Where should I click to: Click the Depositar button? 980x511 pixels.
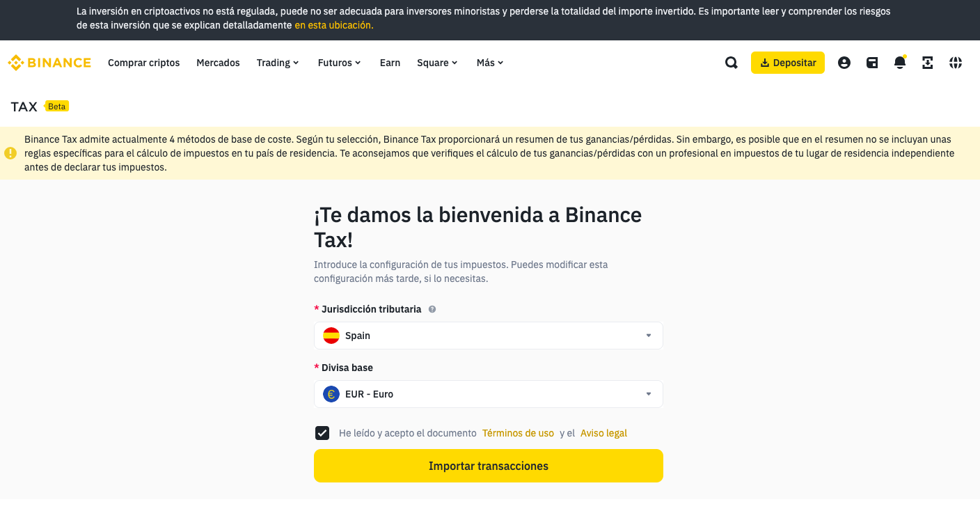coord(788,63)
